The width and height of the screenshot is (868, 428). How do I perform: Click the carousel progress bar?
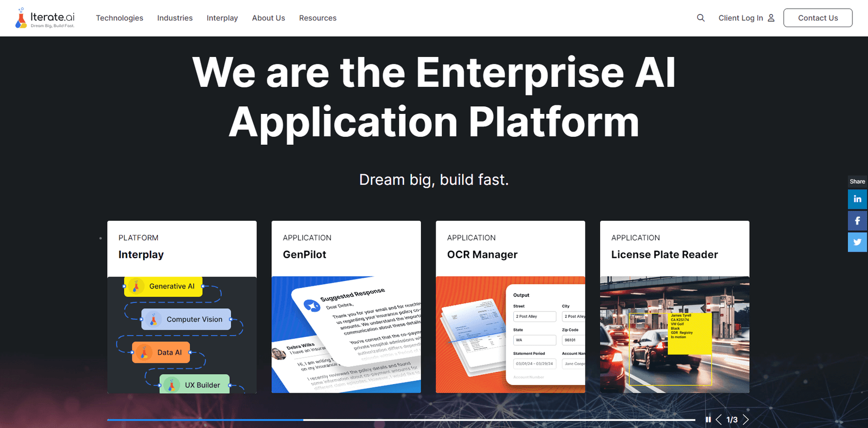tap(401, 419)
